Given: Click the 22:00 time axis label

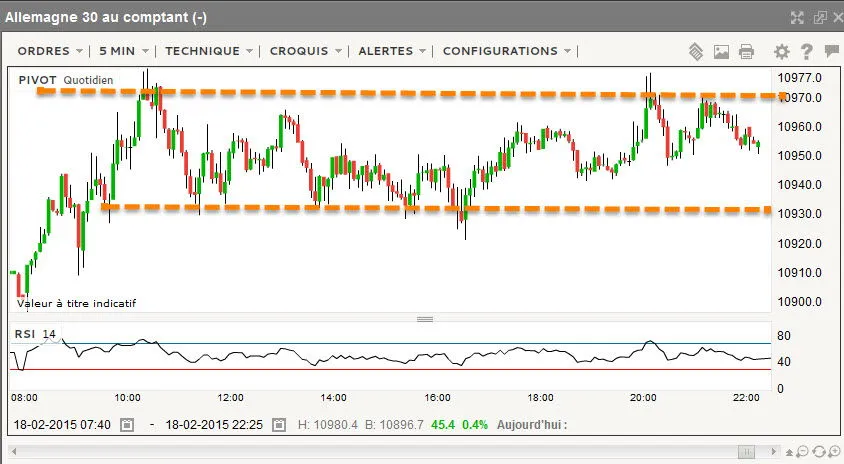Looking at the screenshot, I should point(746,398).
